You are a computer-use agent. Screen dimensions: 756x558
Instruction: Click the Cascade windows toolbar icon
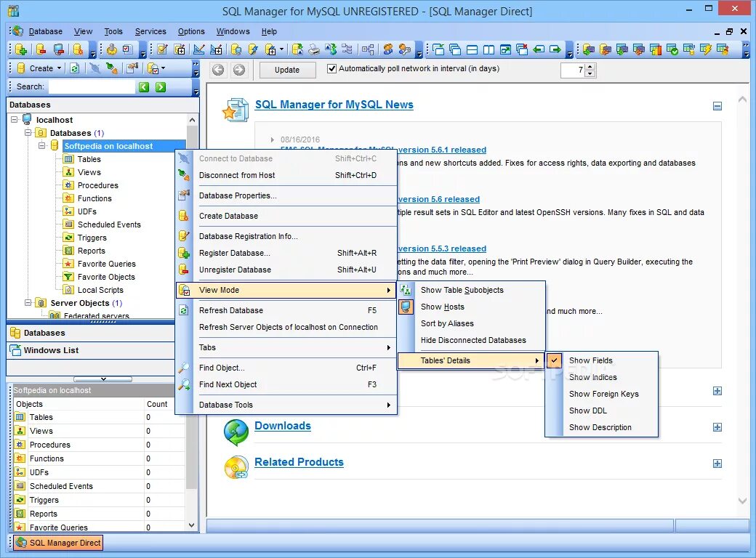[455, 49]
